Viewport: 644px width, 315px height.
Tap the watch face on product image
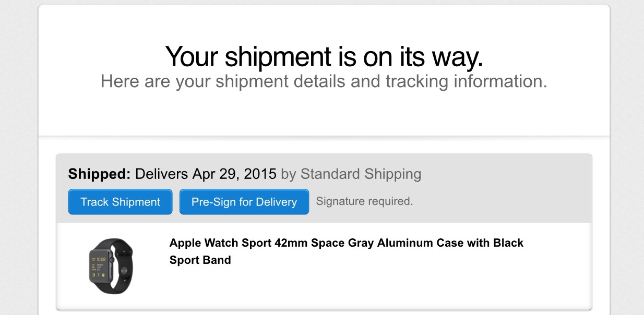point(101,266)
